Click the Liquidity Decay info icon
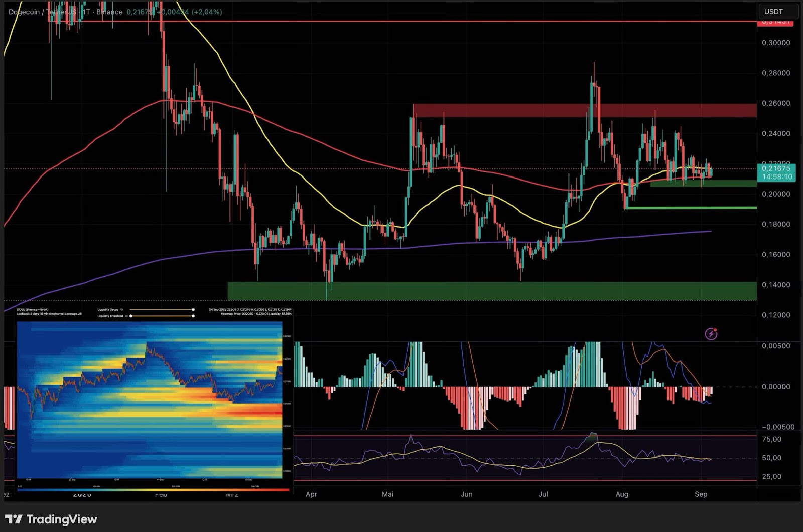Screen dimensions: 803x532 (x=121, y=310)
